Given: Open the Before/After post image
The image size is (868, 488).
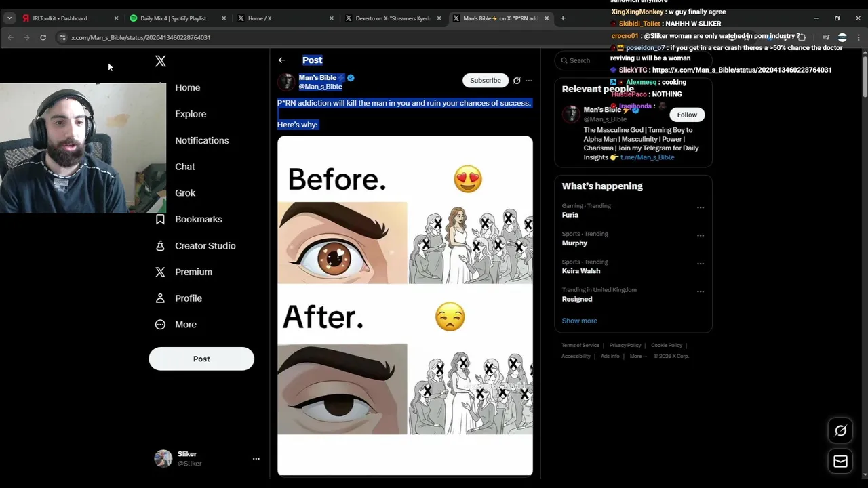Looking at the screenshot, I should point(405,306).
